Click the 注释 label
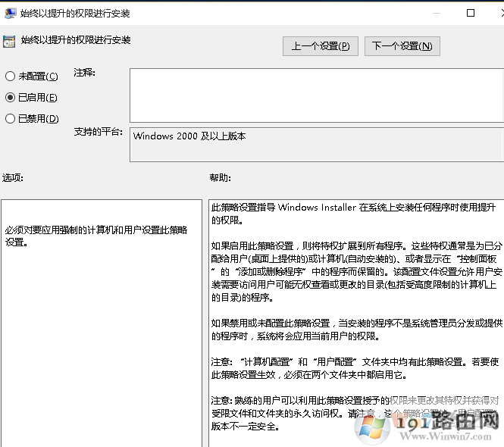This screenshot has height=447, width=504. tap(84, 73)
